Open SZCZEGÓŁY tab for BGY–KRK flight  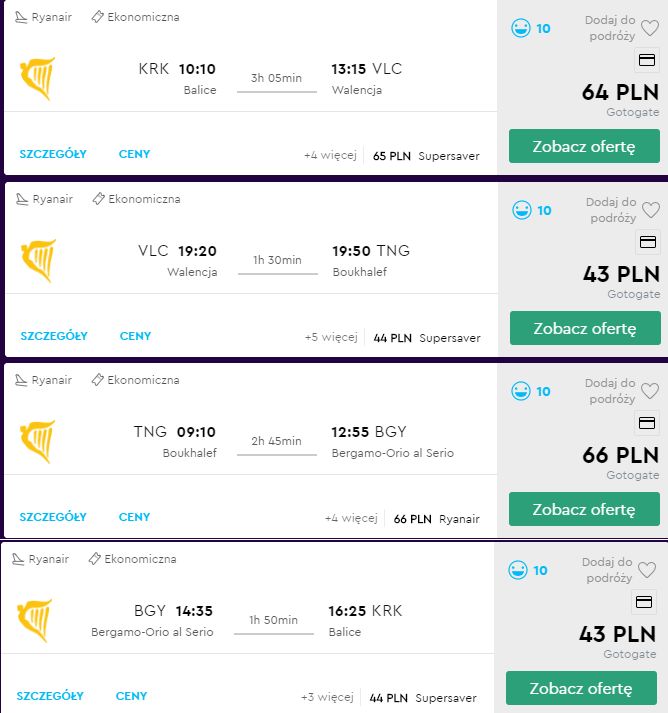coord(50,696)
